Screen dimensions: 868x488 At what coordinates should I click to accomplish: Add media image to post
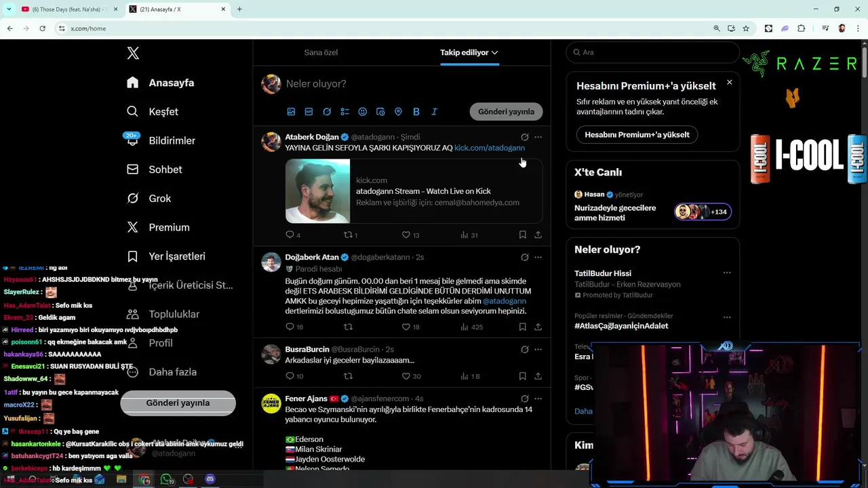click(291, 112)
